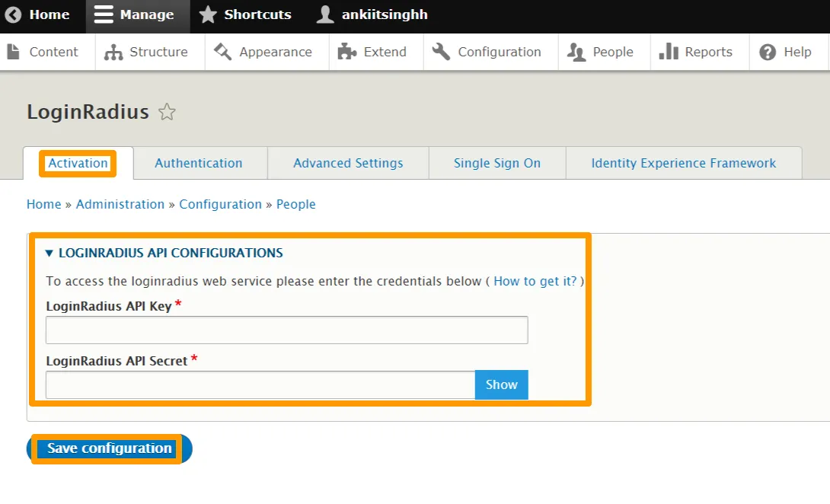This screenshot has height=504, width=830.
Task: Click the LoginRadius API Key field
Action: 286,330
